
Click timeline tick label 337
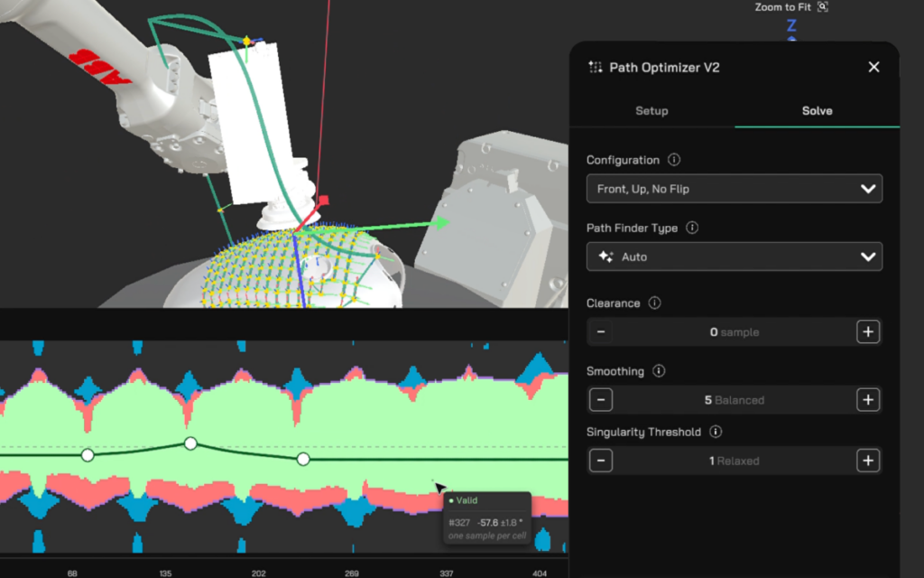point(446,573)
